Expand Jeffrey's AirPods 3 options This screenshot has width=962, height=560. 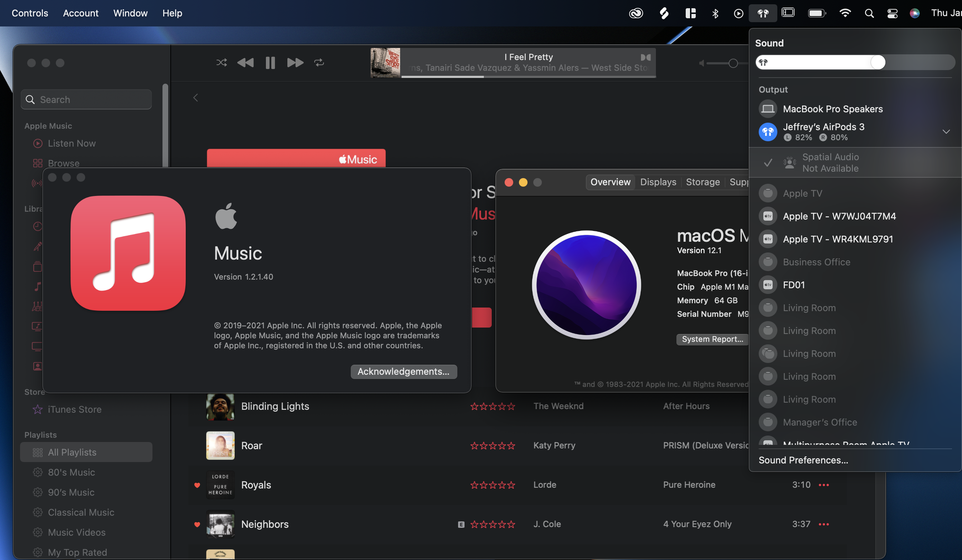click(x=946, y=132)
